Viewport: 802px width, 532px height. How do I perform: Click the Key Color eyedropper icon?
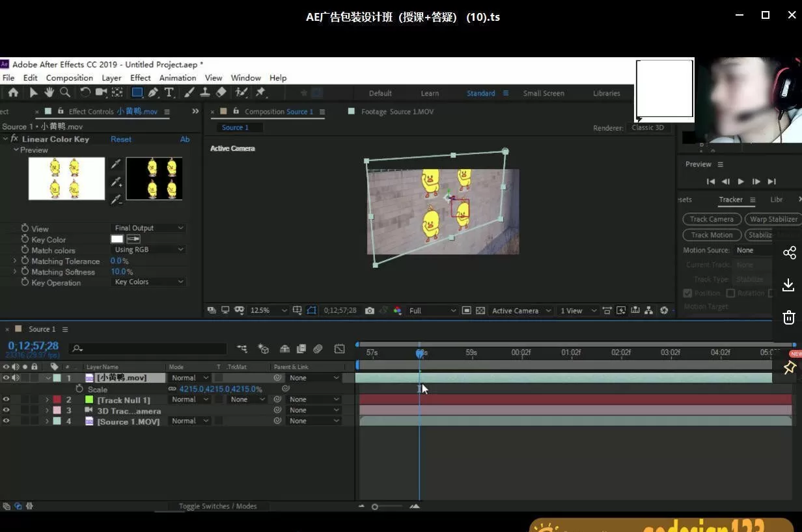(133, 239)
